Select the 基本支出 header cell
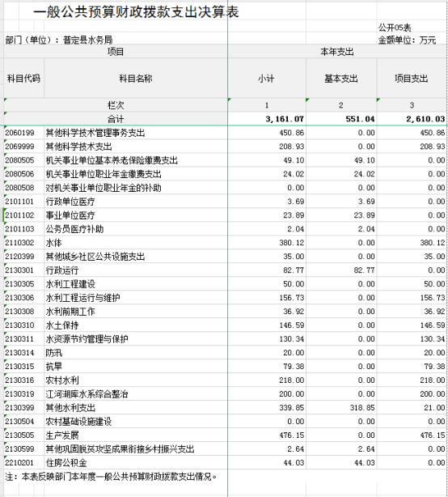The height and width of the screenshot is (497, 448). click(x=341, y=79)
